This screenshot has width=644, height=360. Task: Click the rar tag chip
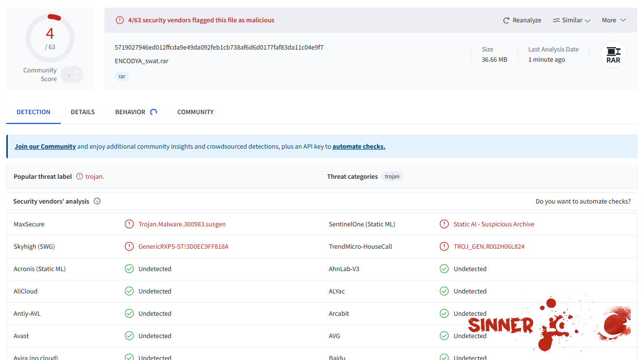tap(122, 76)
